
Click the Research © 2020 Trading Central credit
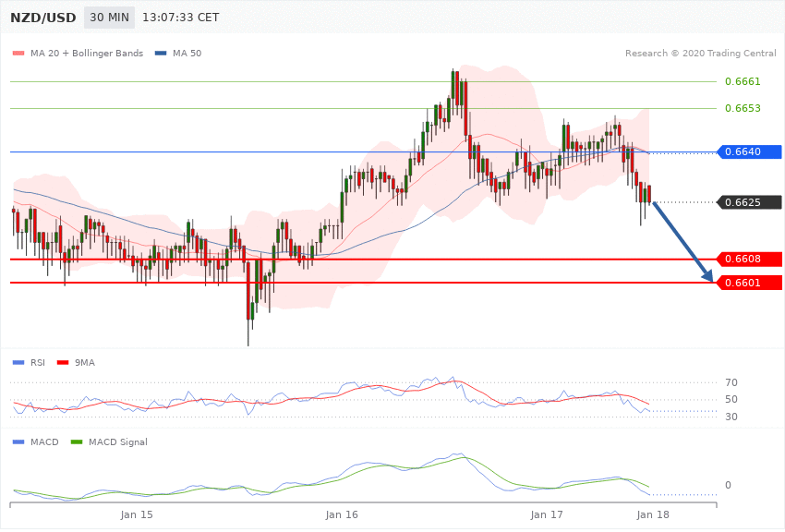pos(700,53)
